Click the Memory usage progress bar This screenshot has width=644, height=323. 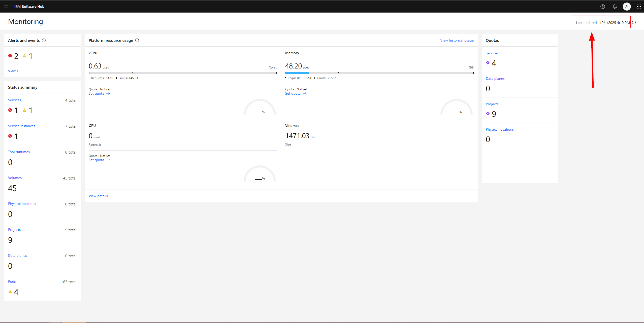click(x=379, y=73)
